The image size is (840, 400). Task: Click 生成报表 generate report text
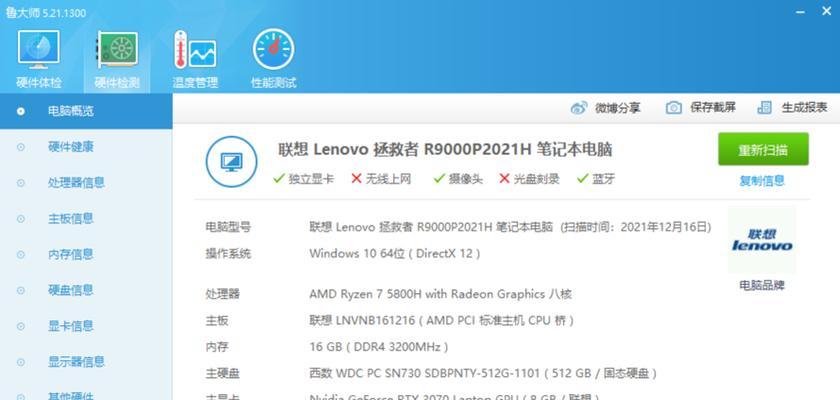click(x=805, y=108)
